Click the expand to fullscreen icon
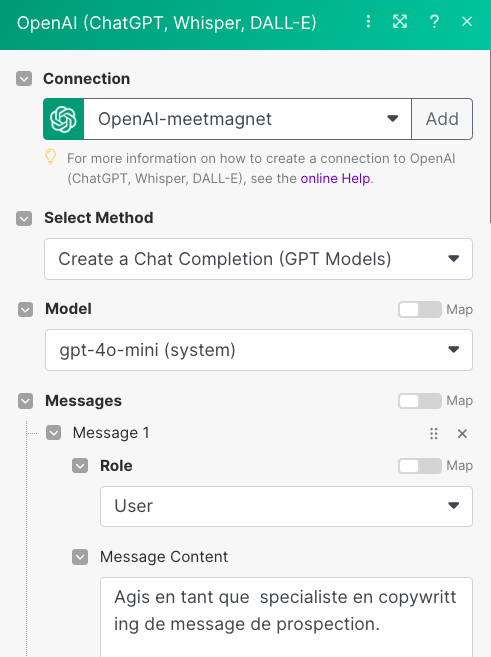Screen dimensions: 491x657 tap(400, 21)
